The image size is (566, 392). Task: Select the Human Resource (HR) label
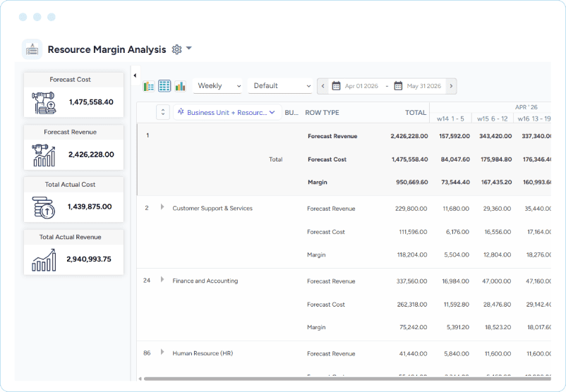tap(203, 353)
